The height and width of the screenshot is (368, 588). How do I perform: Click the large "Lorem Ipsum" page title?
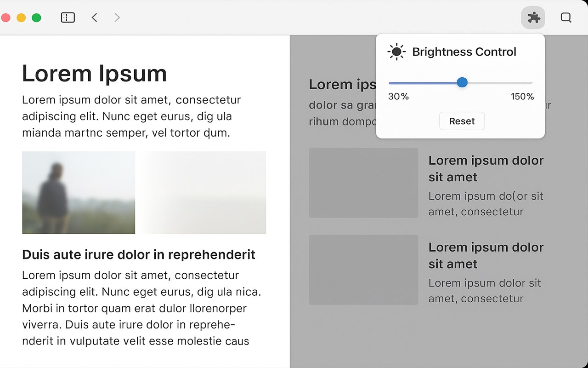coord(94,74)
